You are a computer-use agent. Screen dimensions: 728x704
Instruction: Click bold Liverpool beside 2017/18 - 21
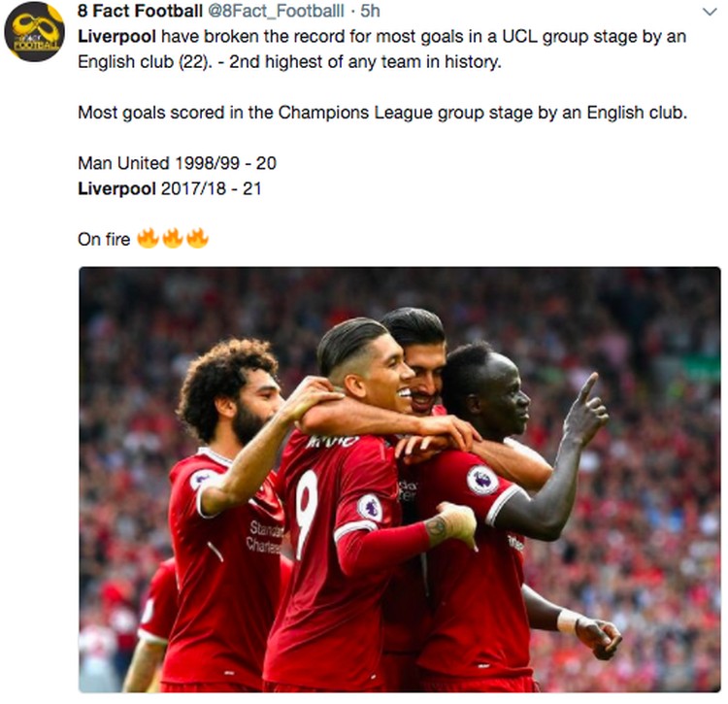click(x=116, y=188)
